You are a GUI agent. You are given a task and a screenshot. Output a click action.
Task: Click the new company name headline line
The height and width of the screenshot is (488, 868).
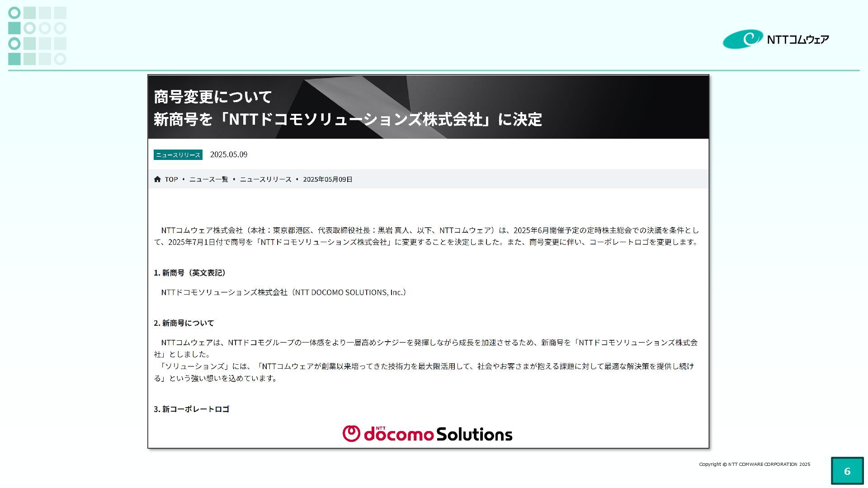(347, 119)
